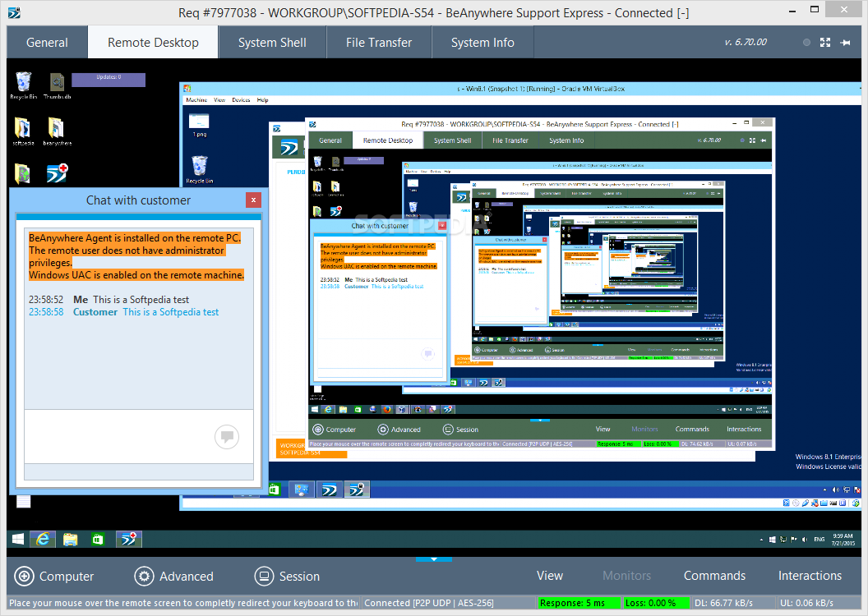Open the View menu in the bottom bar
868x616 pixels.
click(549, 576)
